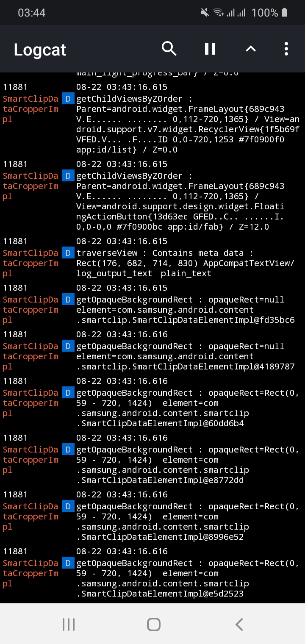Screen dimensions: 305x644
Task: Tap the Wi-Fi status bar icon
Action: pyautogui.click(x=219, y=12)
